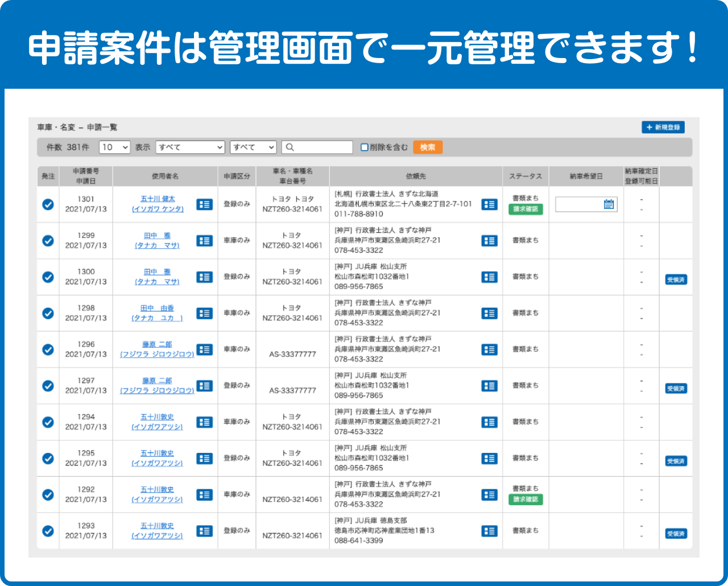Screen dimensions: 728x586
Task: Click the 件数 381件 count text
Action: [x=68, y=147]
